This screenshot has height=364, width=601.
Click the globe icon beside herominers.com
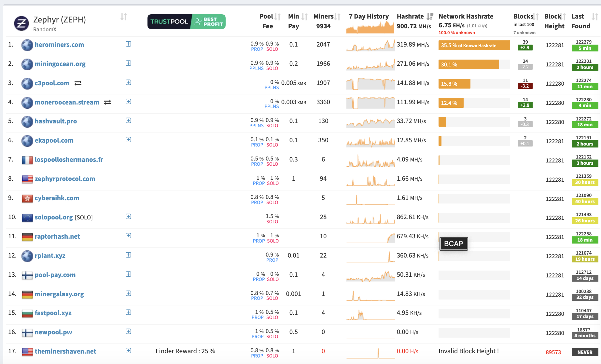pyautogui.click(x=27, y=45)
